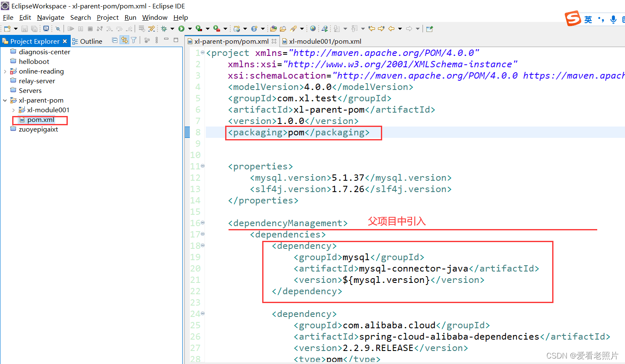Image resolution: width=625 pixels, height=364 pixels.
Task: Click the green Run button
Action: (x=181, y=29)
